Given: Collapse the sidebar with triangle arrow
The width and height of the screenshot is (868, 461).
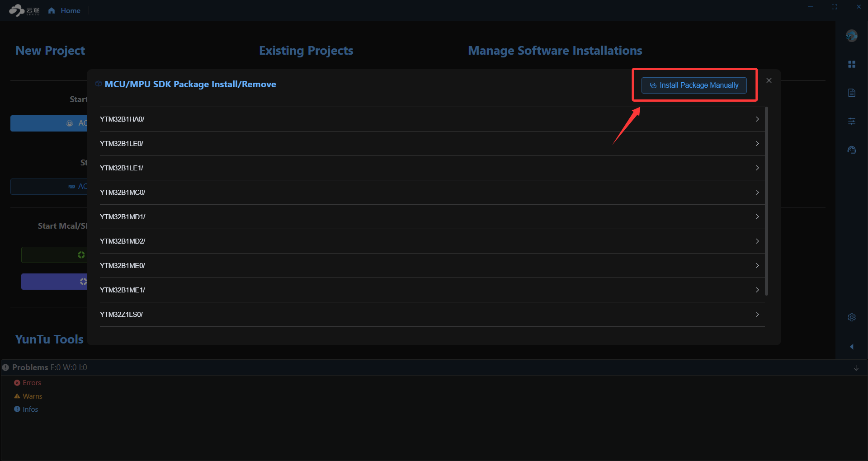Looking at the screenshot, I should [x=852, y=347].
